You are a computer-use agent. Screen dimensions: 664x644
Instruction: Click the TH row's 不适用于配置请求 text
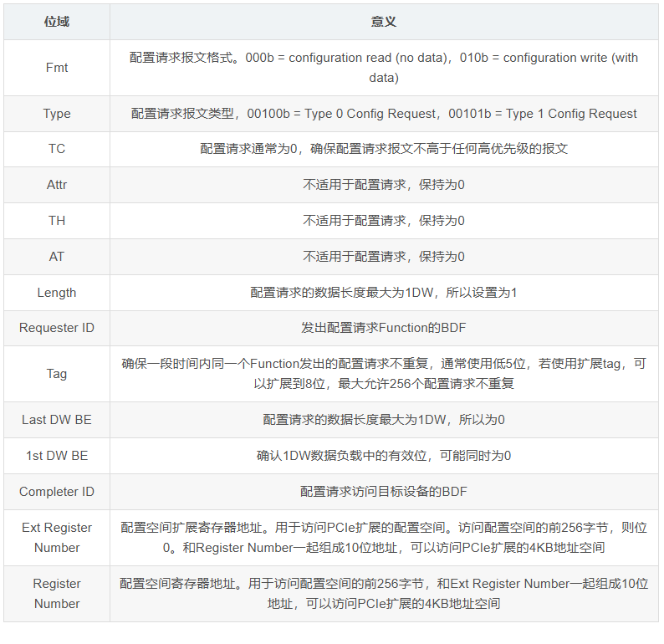click(384, 221)
